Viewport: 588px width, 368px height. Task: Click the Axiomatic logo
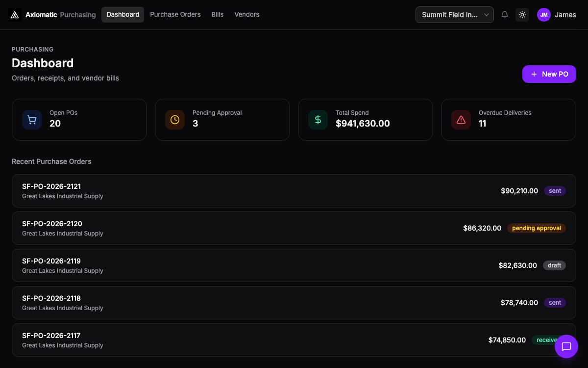click(15, 14)
